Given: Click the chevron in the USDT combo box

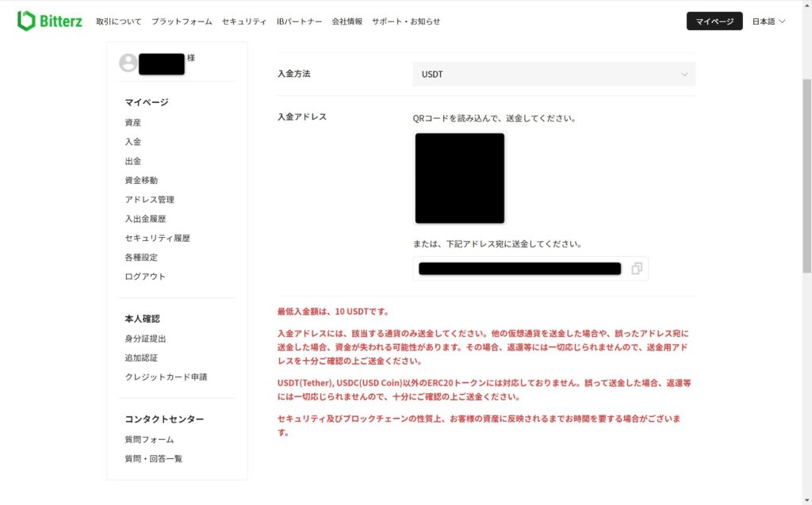Looking at the screenshot, I should point(684,75).
